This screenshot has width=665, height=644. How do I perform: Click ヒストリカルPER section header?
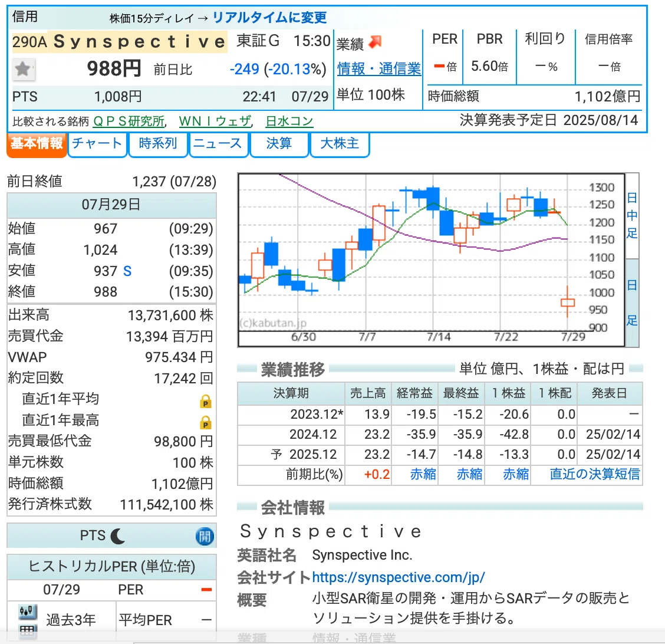(x=111, y=567)
